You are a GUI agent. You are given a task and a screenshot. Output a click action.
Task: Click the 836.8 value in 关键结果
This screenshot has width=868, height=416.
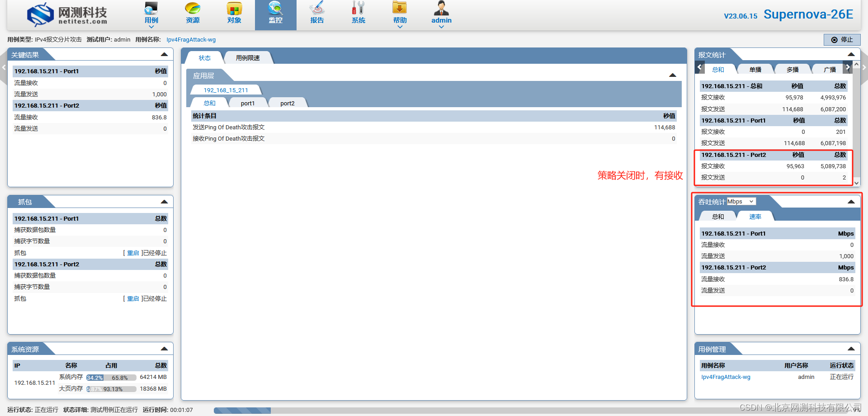click(159, 117)
